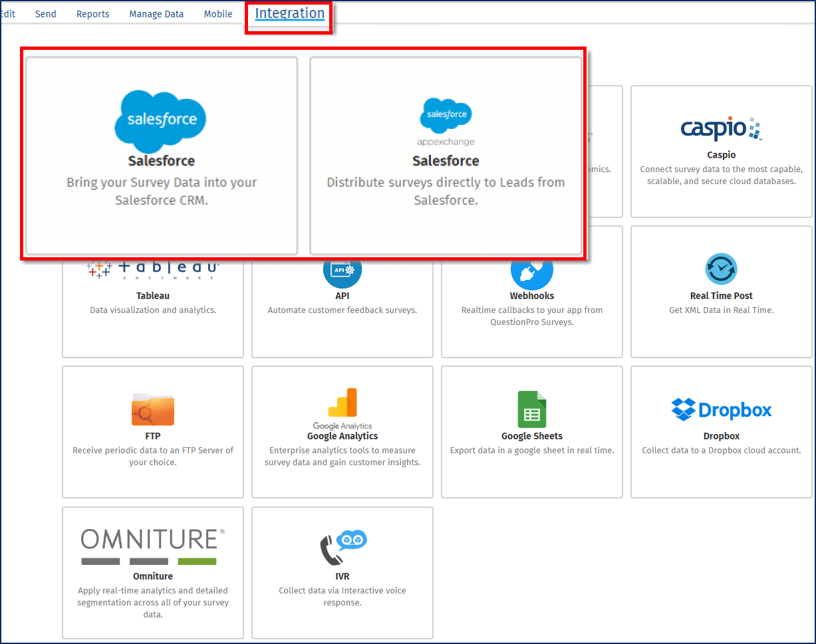The image size is (816, 644).
Task: Click the Tableau software logo
Action: (x=153, y=269)
